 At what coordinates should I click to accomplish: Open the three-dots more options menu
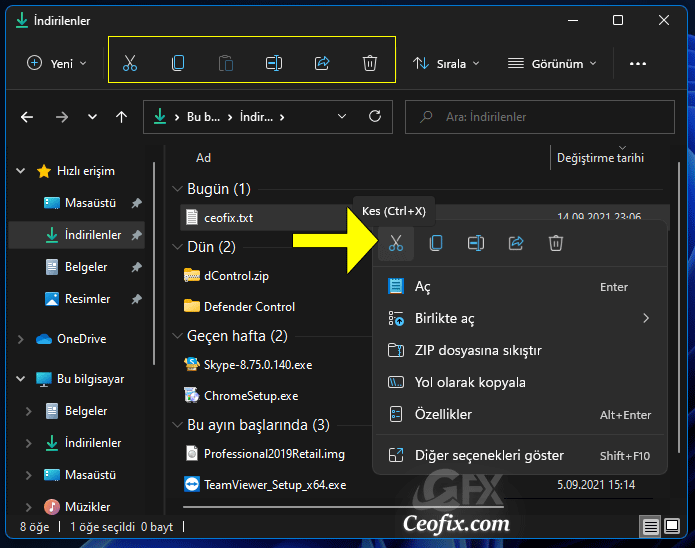pos(638,64)
